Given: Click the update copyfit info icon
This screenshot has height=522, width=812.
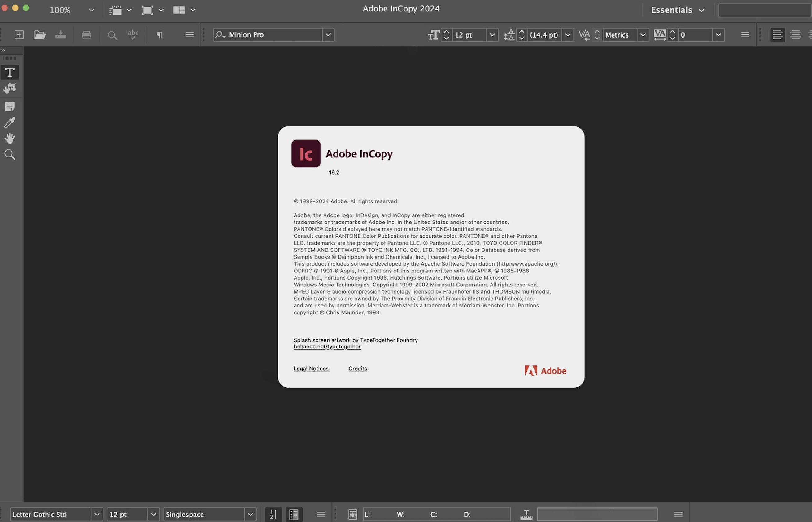Looking at the screenshot, I should point(352,514).
